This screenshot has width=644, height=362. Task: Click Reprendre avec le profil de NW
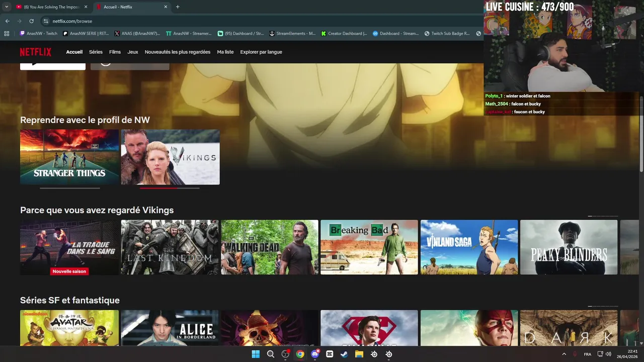click(x=85, y=120)
